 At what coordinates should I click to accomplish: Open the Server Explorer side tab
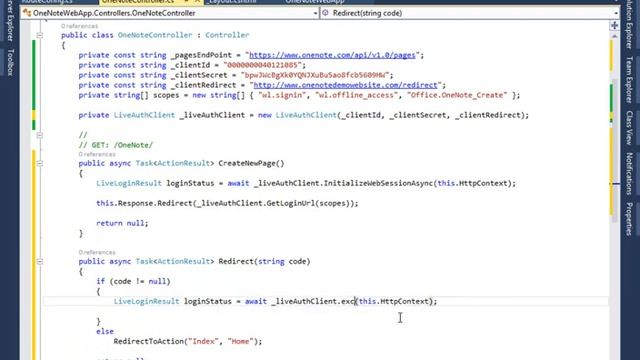[11, 20]
